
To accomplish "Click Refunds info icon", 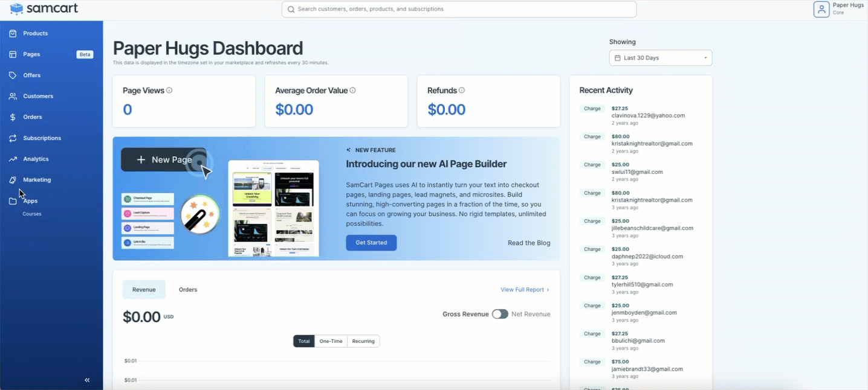I will [x=462, y=91].
